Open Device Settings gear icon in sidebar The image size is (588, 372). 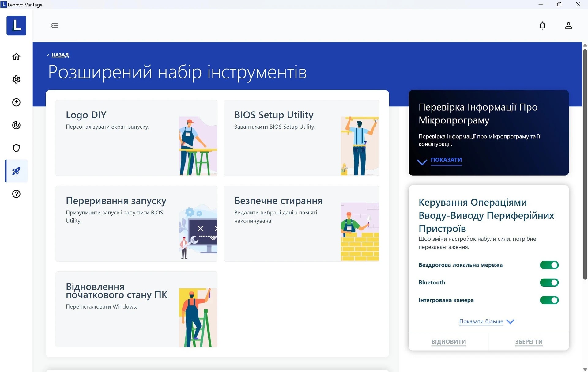[x=16, y=79]
